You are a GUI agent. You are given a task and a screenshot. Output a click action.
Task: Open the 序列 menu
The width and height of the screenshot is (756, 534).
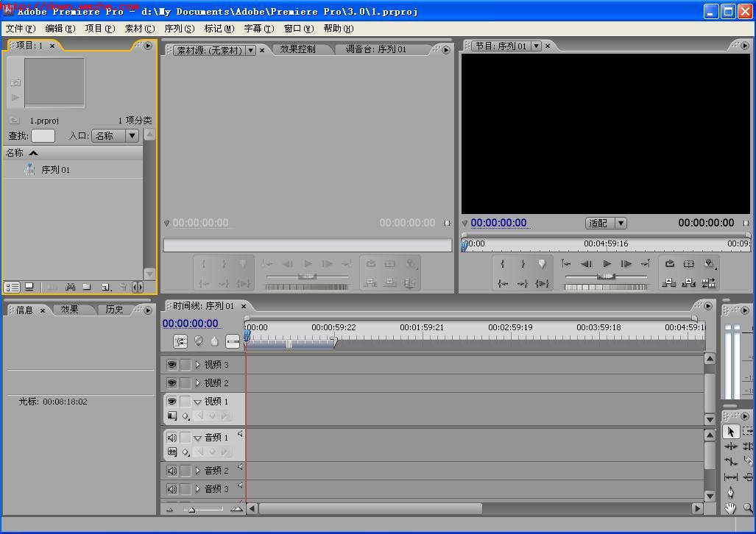(180, 29)
